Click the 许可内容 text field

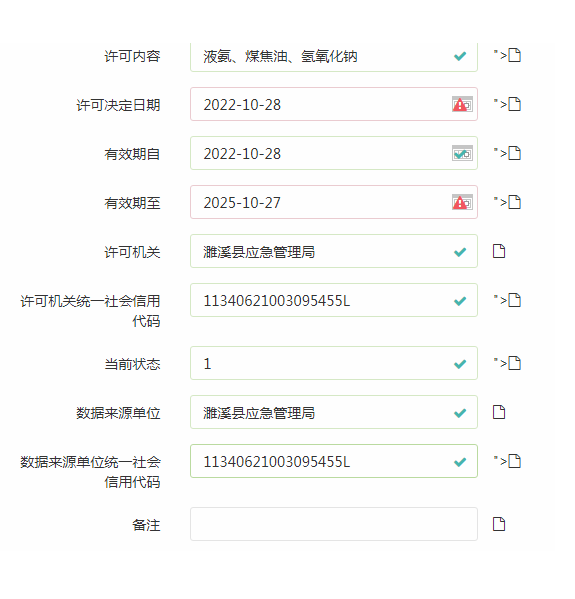click(x=334, y=57)
